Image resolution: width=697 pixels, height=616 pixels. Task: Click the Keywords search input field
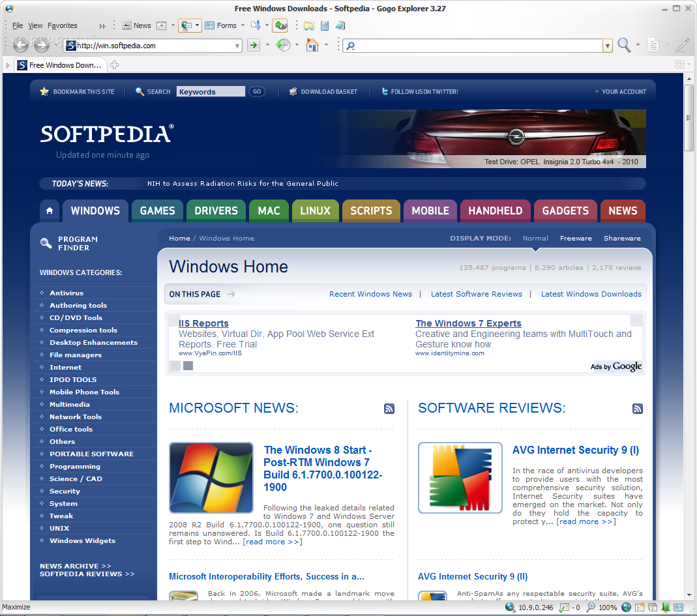211,91
